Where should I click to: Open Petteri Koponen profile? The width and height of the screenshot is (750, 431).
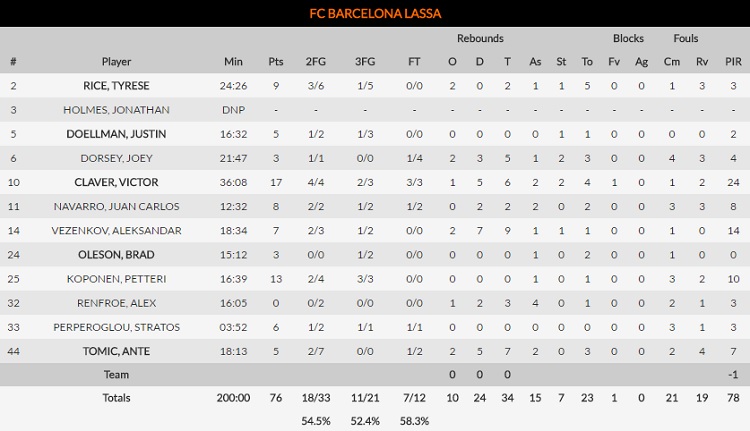116,278
